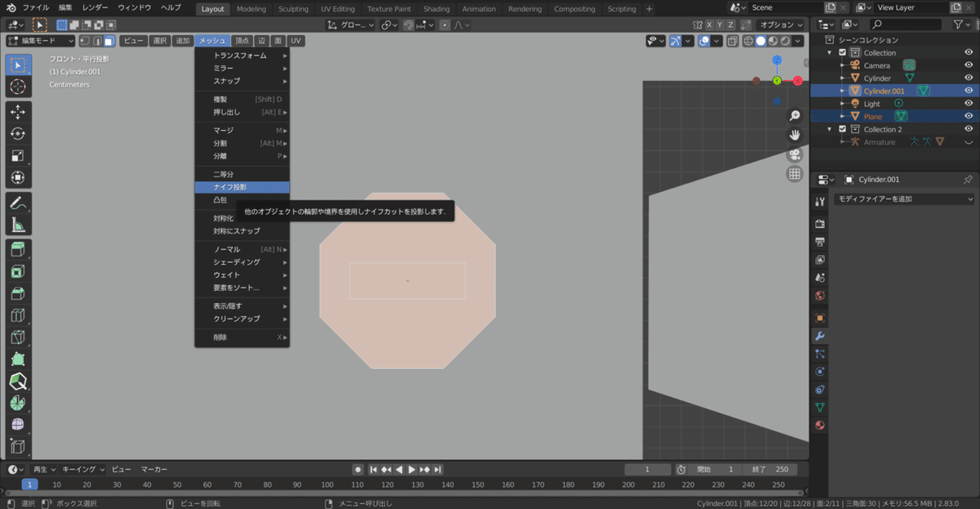This screenshot has width=980, height=509.
Task: Select the Scale tool
Action: point(18,155)
